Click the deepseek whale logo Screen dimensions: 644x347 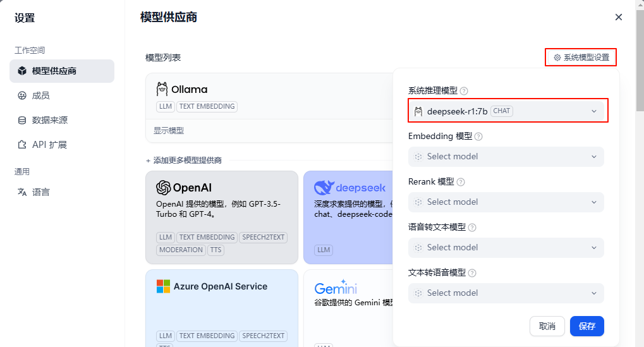324,187
